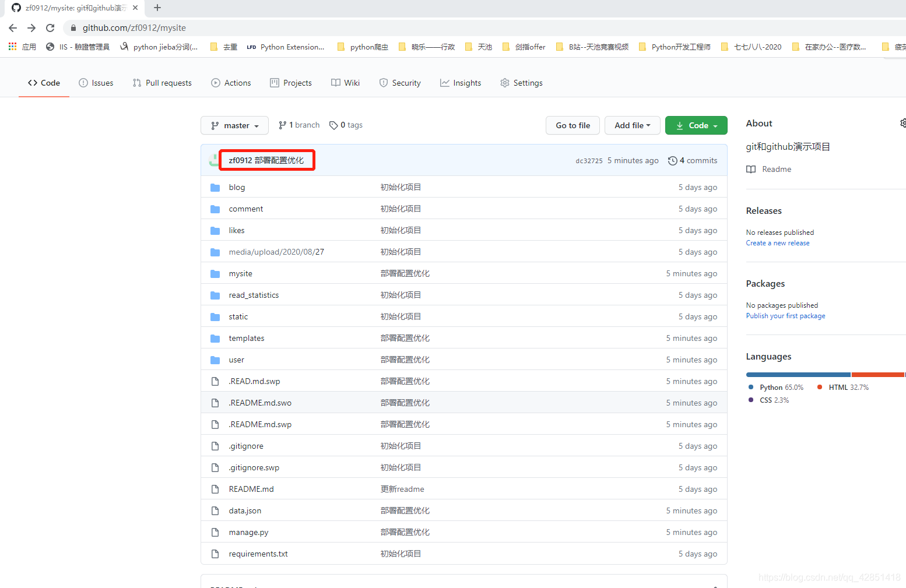Expand the master branch dropdown
The width and height of the screenshot is (906, 588).
[234, 125]
